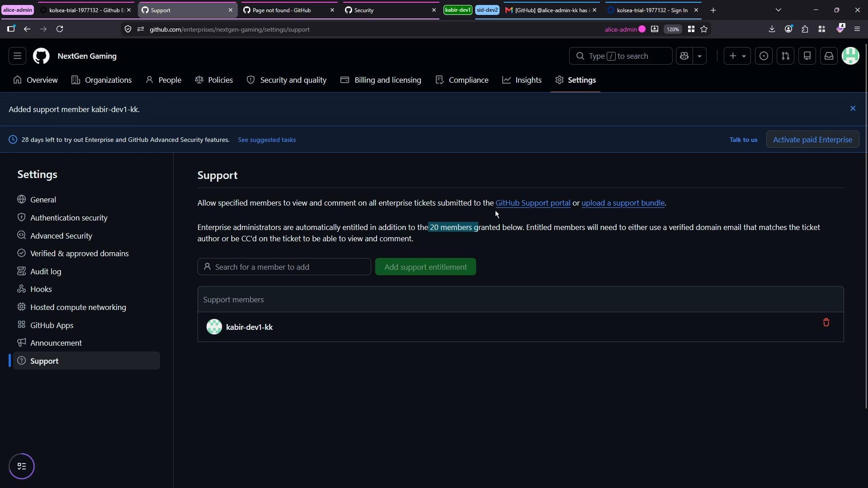The height and width of the screenshot is (488, 868).
Task: Focus the Search for a member field
Action: [284, 267]
